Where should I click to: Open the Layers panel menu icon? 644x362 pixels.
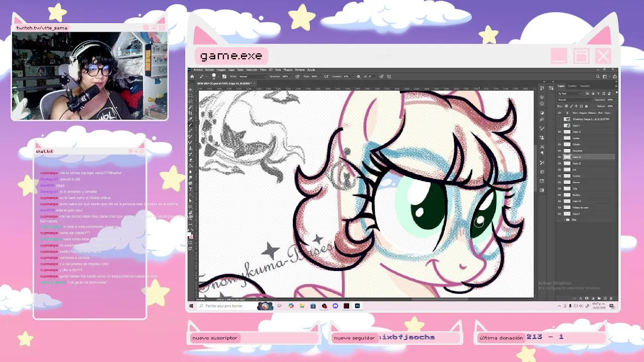[616, 86]
